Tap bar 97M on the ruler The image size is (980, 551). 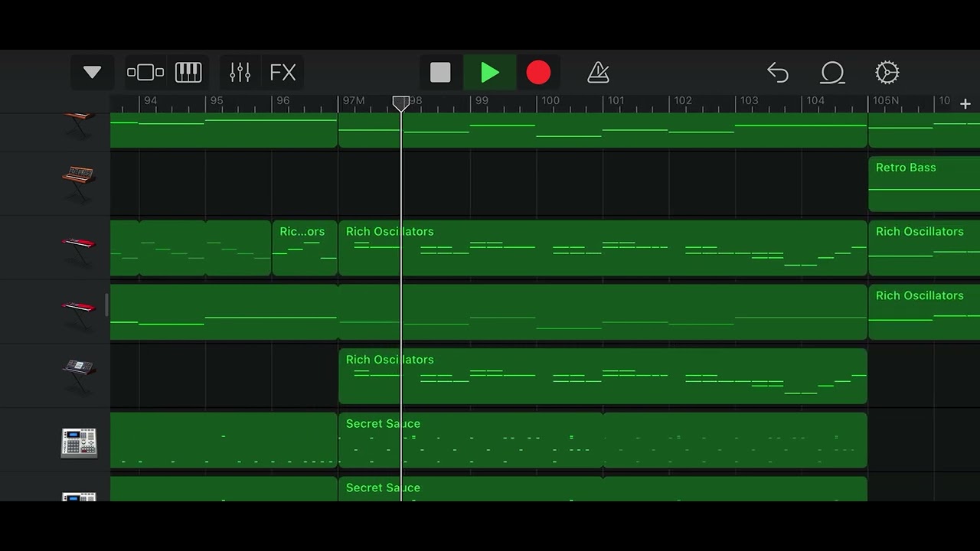pyautogui.click(x=354, y=101)
